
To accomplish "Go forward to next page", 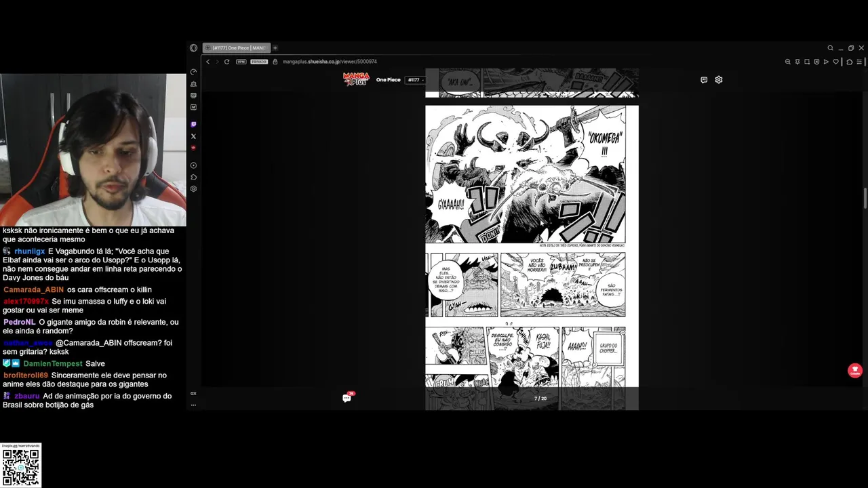I will (x=217, y=62).
